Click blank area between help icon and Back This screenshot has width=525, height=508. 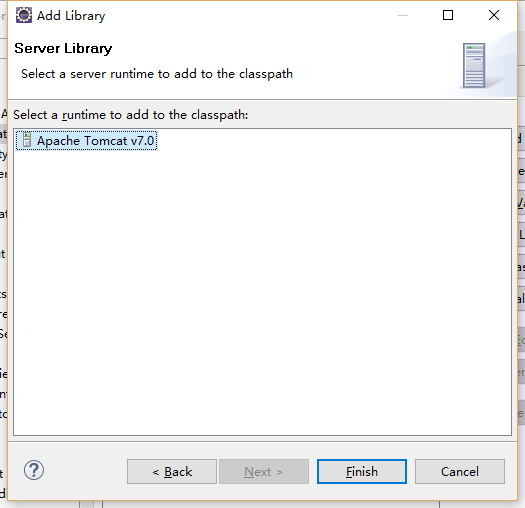(85, 471)
